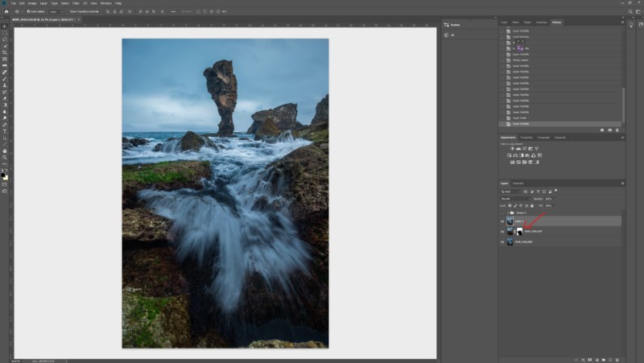Add an Invert adjustment
Viewport: 644px width, 363px height.
click(x=512, y=163)
